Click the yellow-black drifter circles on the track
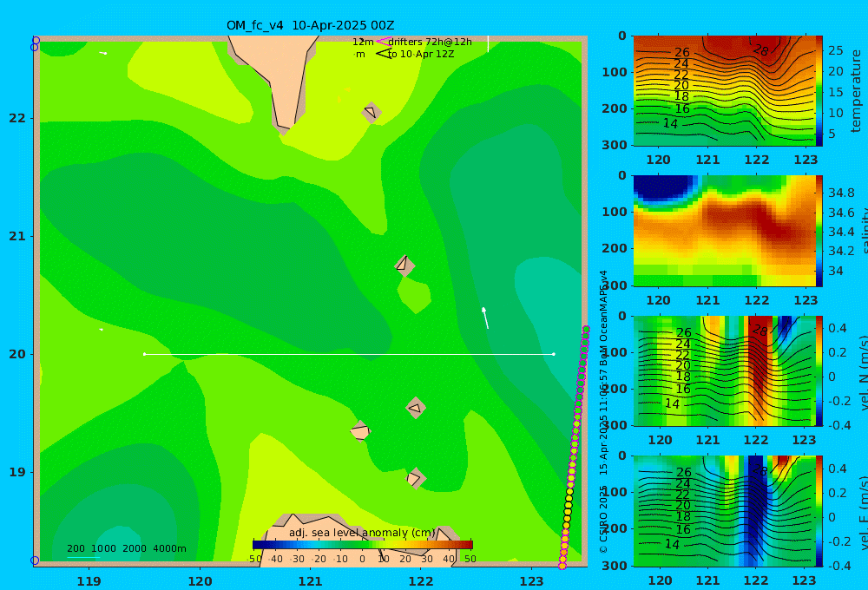The height and width of the screenshot is (590, 868). pyautogui.click(x=568, y=508)
